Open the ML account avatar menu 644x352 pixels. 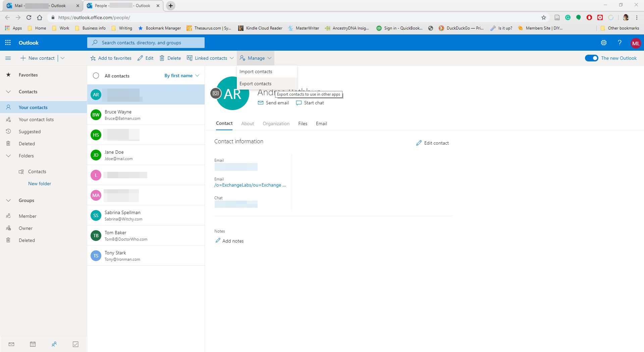coord(636,43)
